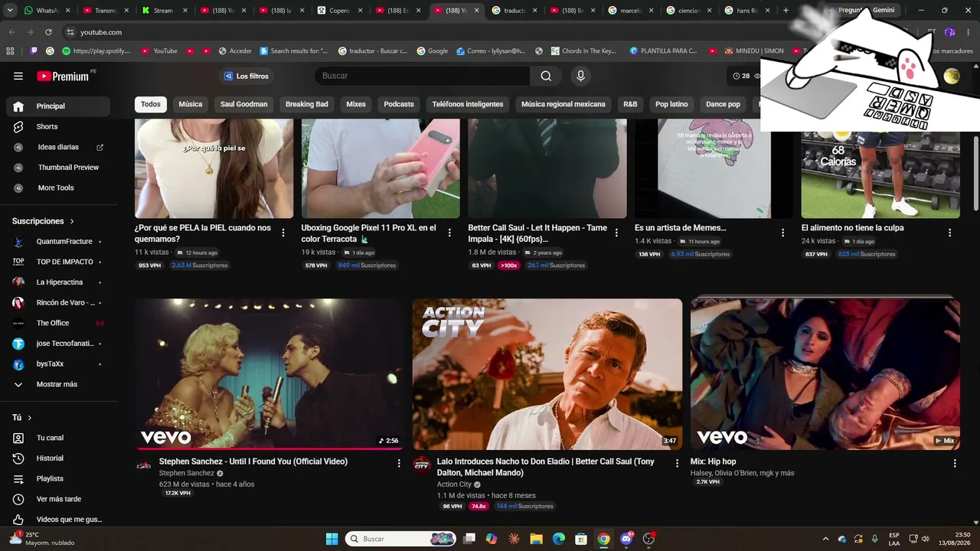
Task: Open the traductor bookmark
Action: pyautogui.click(x=372, y=51)
